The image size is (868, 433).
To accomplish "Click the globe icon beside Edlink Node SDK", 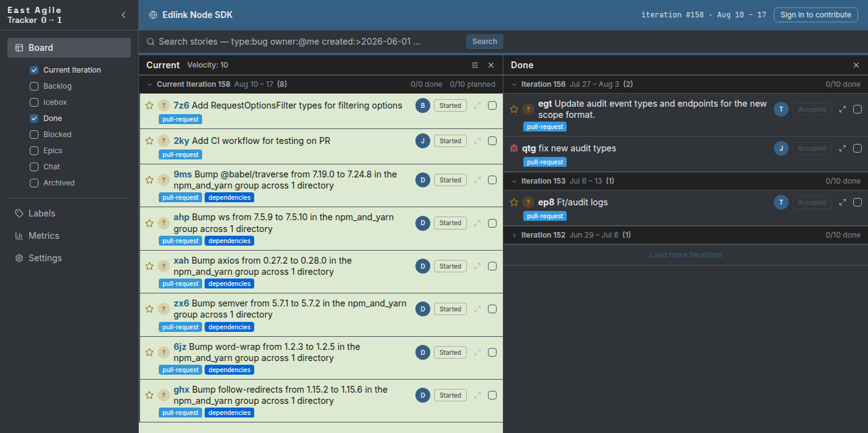I will pyautogui.click(x=153, y=15).
